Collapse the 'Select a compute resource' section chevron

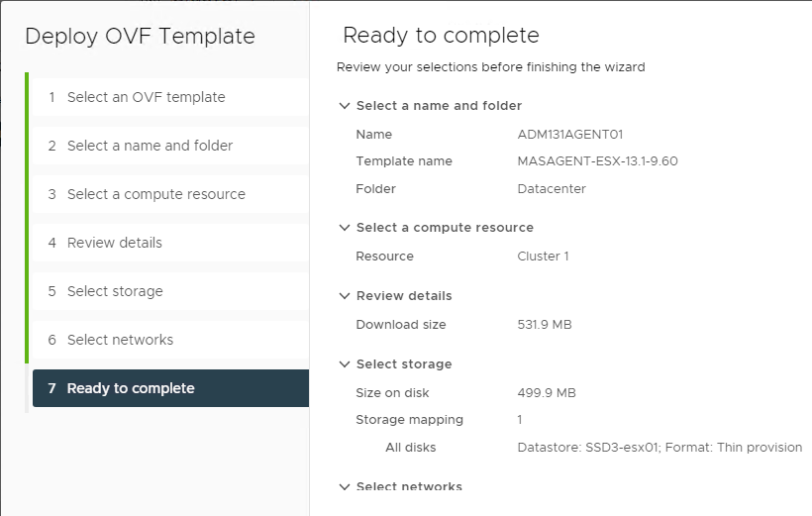pos(345,228)
